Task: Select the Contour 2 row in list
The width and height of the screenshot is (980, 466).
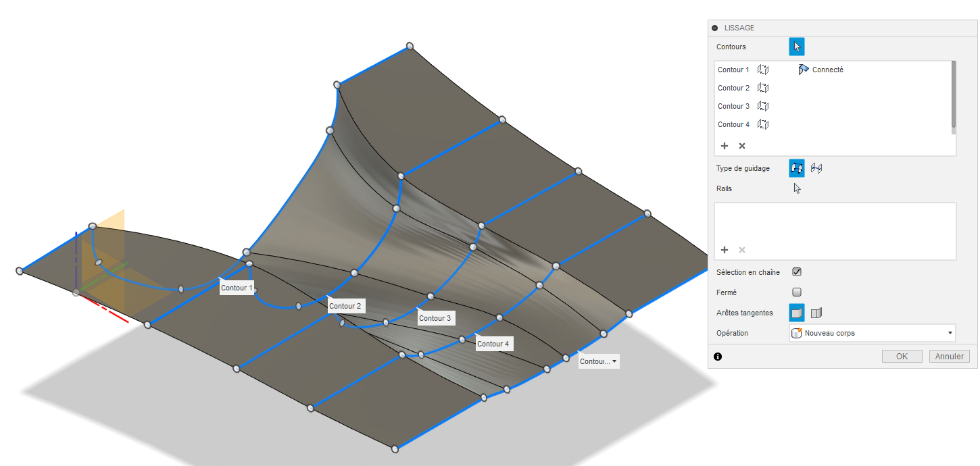Action: point(733,88)
